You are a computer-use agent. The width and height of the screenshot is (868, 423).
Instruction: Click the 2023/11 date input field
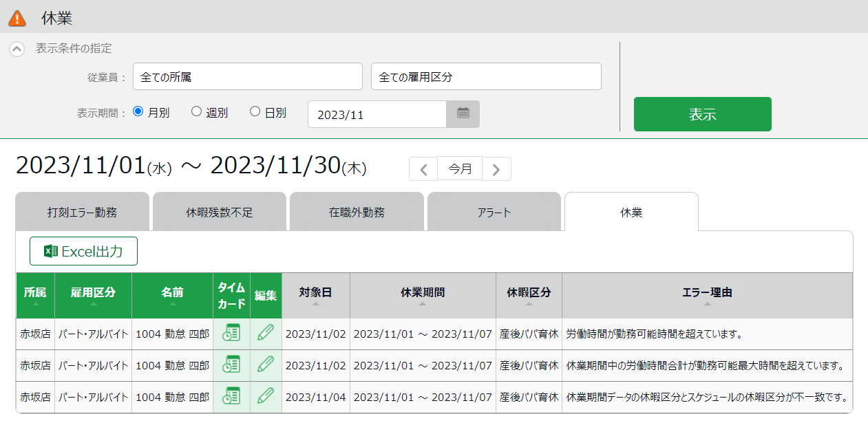coord(377,115)
